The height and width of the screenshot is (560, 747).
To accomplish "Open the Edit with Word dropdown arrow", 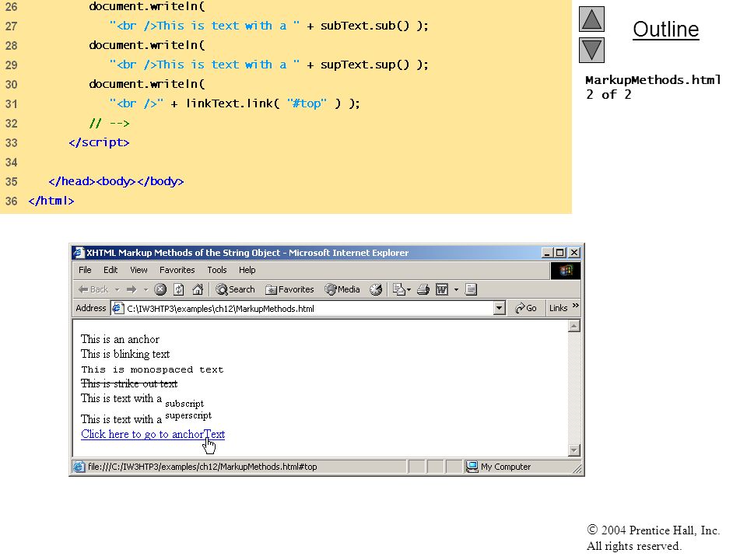I will (x=456, y=289).
